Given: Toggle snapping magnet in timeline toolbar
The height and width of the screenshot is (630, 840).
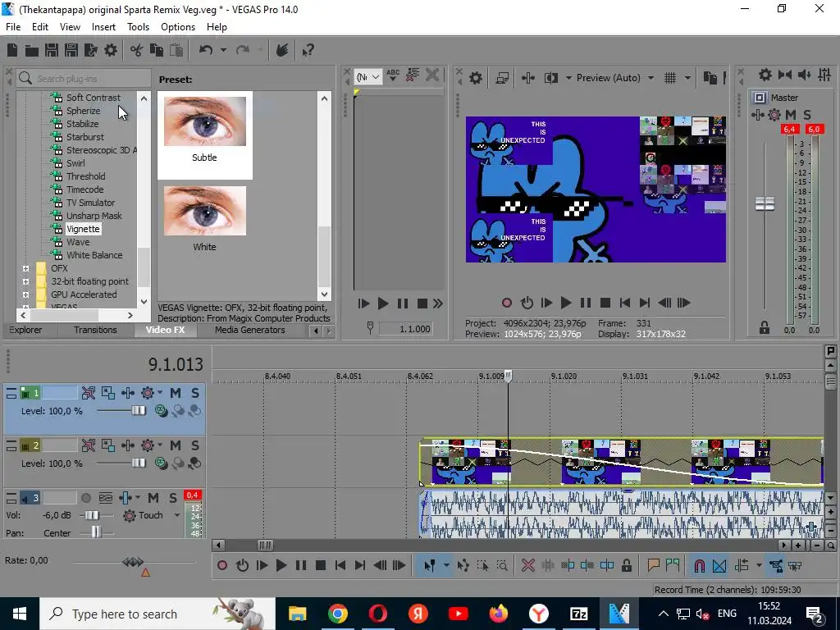Looking at the screenshot, I should 699,565.
